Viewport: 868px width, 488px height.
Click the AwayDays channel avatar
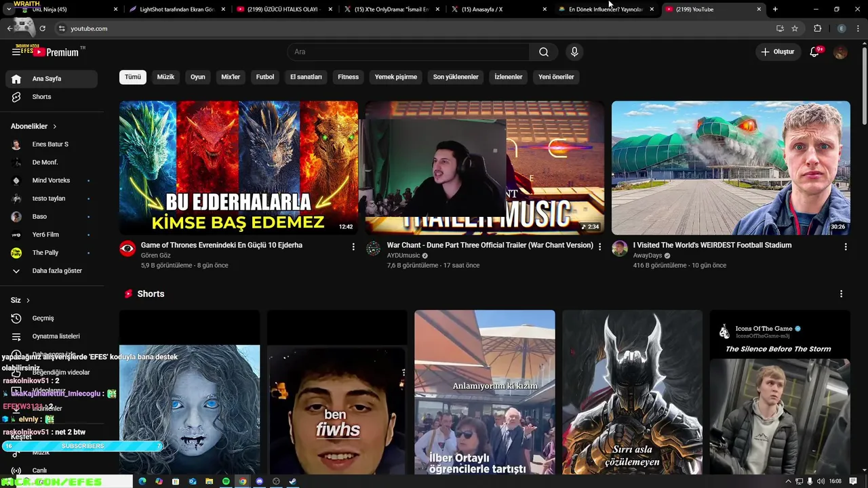[x=620, y=248]
